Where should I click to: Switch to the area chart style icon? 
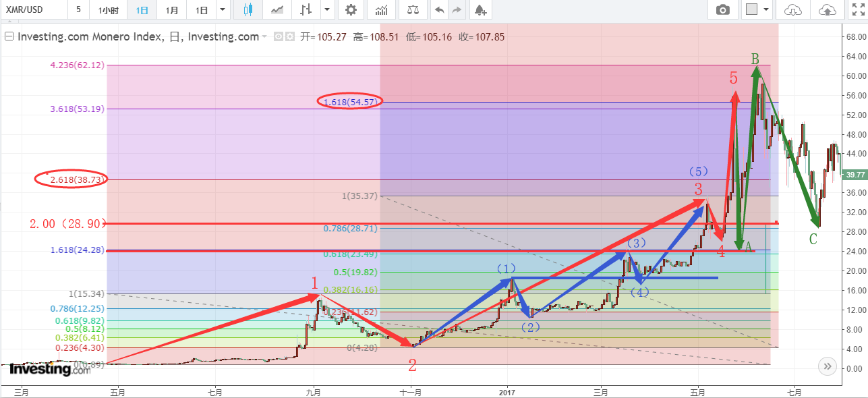click(x=277, y=10)
